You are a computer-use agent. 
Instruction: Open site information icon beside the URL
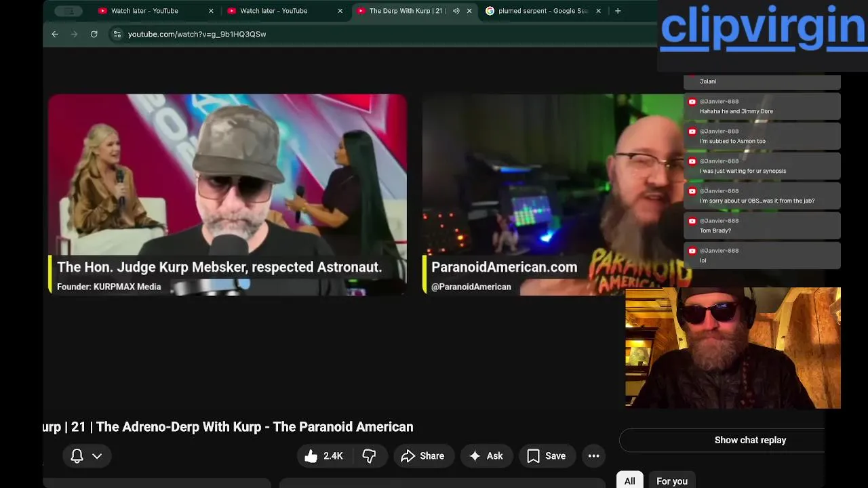point(117,34)
